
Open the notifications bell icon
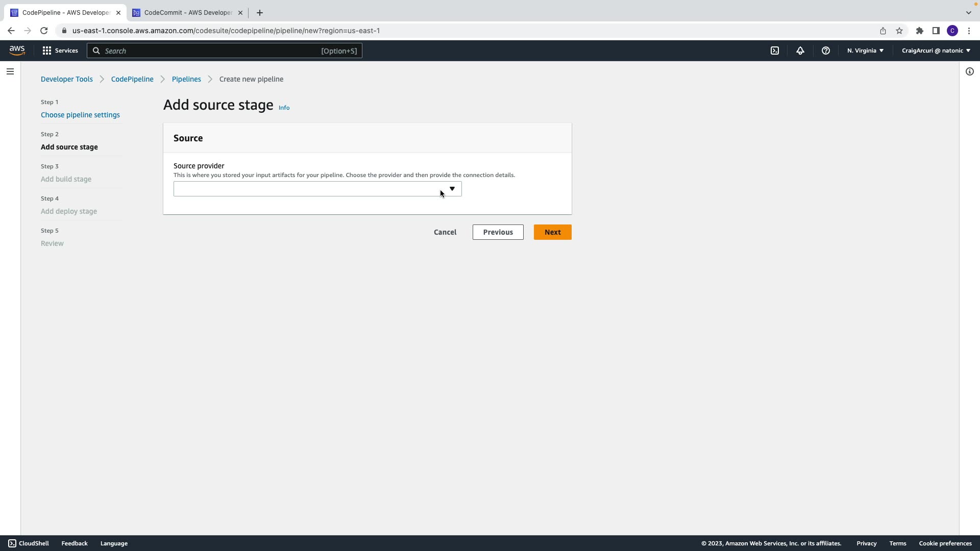pyautogui.click(x=800, y=51)
